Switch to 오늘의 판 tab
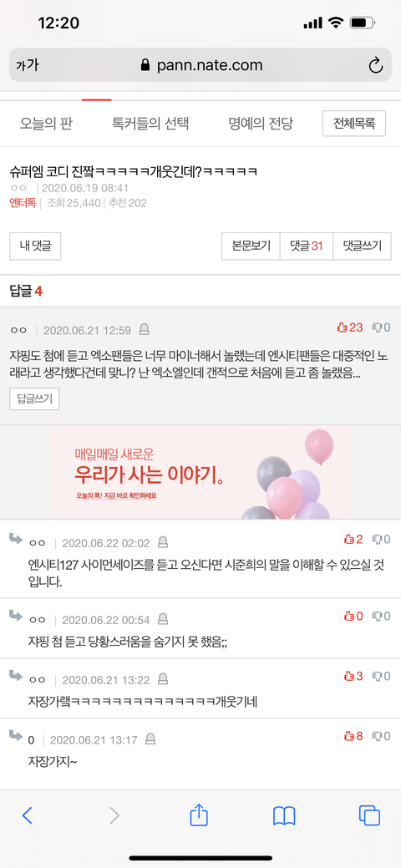The height and width of the screenshot is (868, 401). [46, 124]
